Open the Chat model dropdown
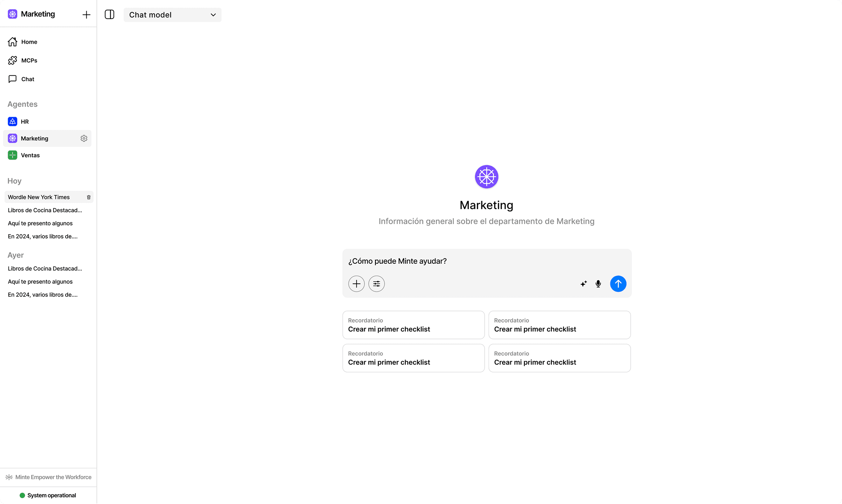 pyautogui.click(x=172, y=15)
